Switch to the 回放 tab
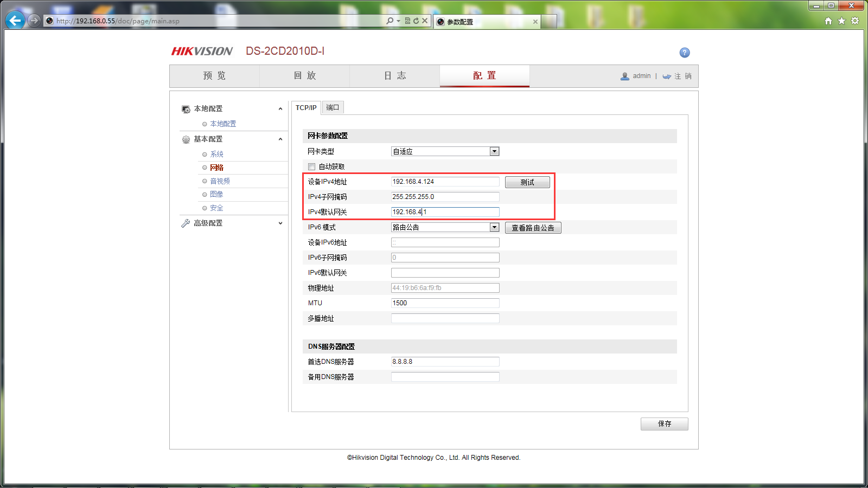 (305, 76)
